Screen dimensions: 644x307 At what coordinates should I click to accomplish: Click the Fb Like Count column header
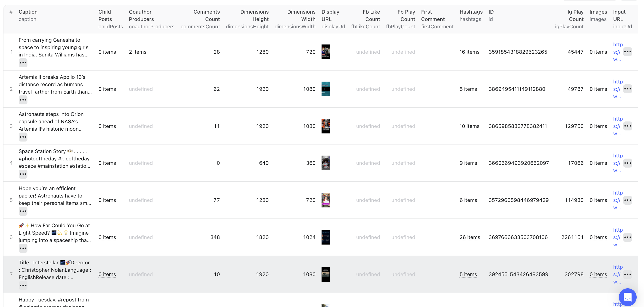click(x=366, y=19)
